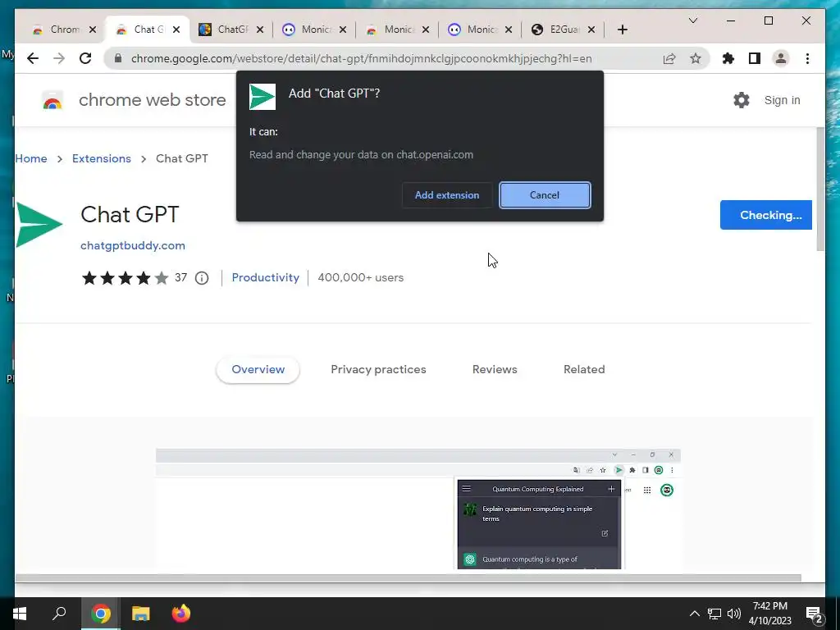Reload the page with refresh icon

click(x=85, y=58)
